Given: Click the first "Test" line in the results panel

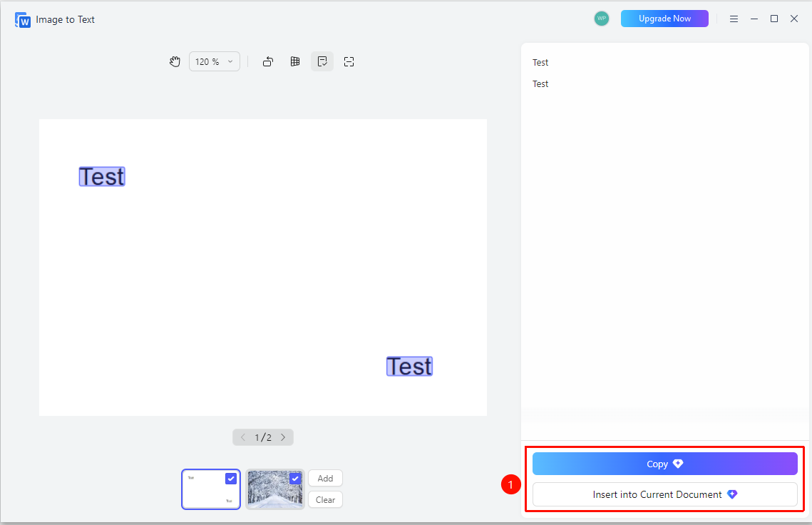Looking at the screenshot, I should [540, 63].
